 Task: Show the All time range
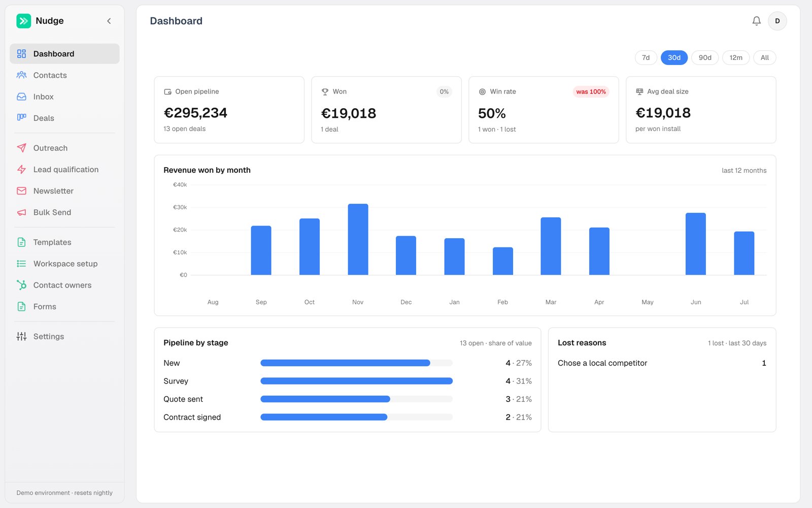[765, 57]
